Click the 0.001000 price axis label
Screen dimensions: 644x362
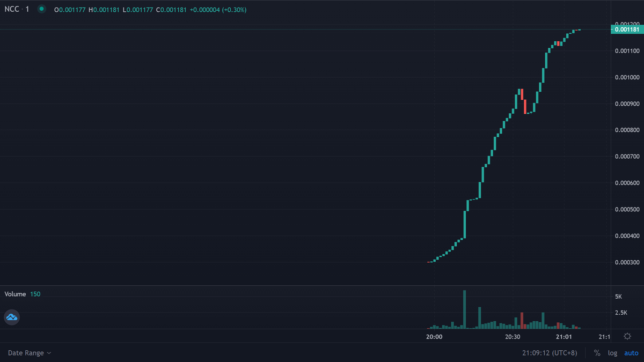tap(627, 77)
